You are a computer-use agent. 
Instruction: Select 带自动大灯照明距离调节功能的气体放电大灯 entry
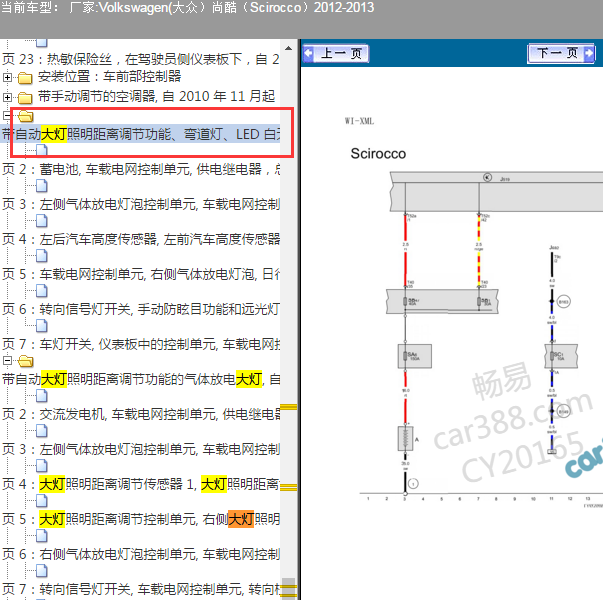[140, 379]
